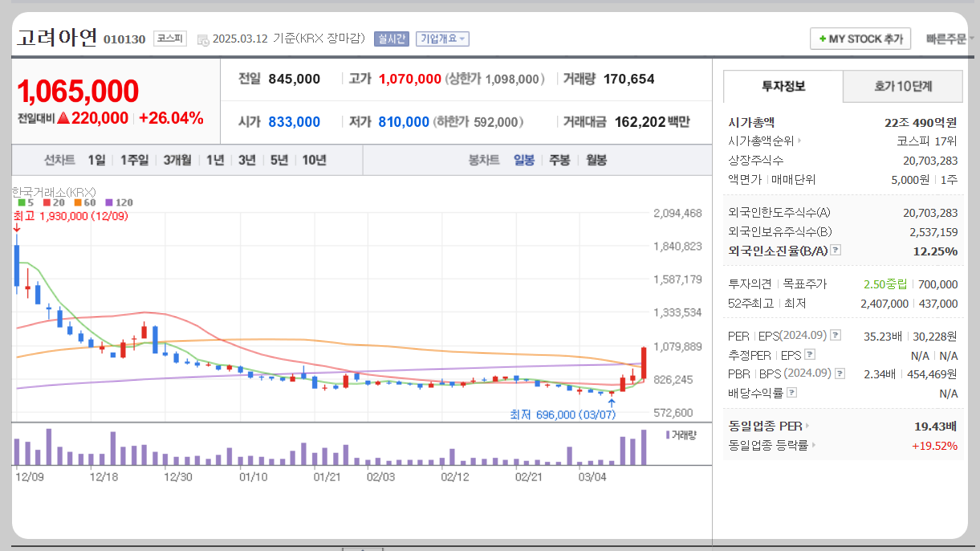This screenshot has width=980, height=551.
Task: Click 외국인소진율 value 12.25%
Action: 935,251
